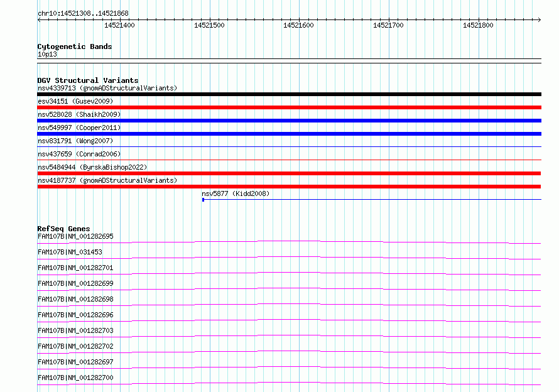Select variant nsv831791 (Wong2007) label
Viewport: 559px width, 392px height.
point(75,141)
